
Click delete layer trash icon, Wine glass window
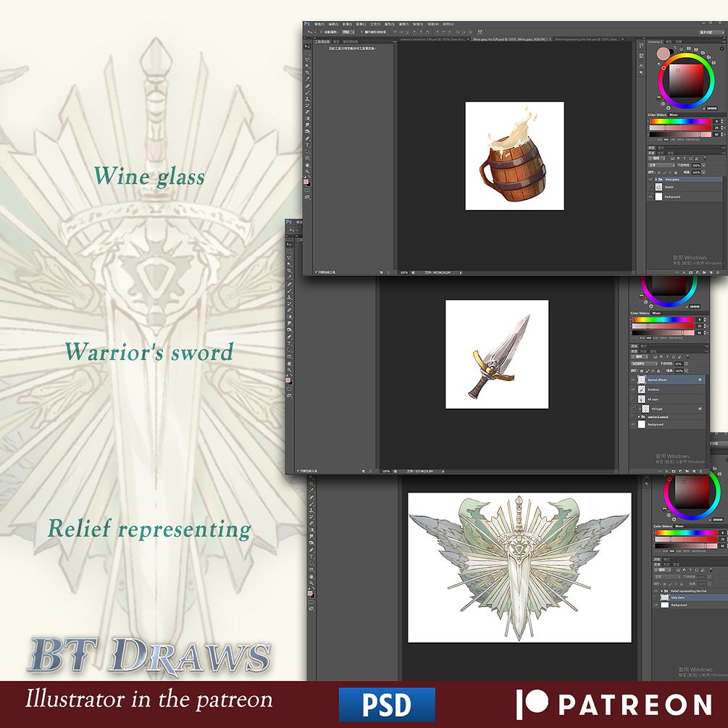[717, 272]
